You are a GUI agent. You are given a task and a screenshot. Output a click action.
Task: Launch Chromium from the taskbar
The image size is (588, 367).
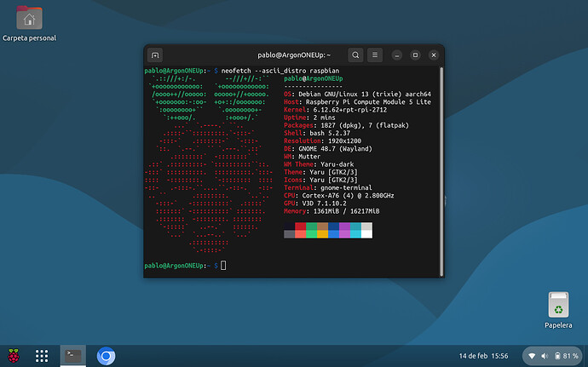[107, 355]
